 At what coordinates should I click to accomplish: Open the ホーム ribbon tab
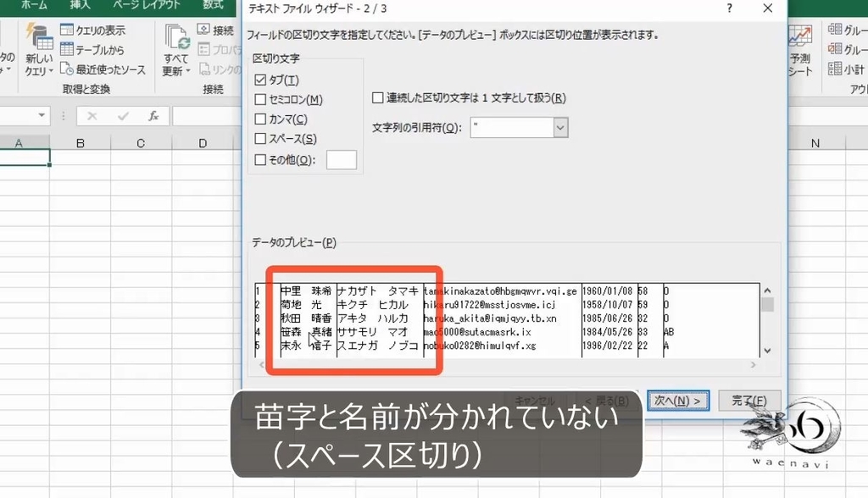tap(34, 5)
